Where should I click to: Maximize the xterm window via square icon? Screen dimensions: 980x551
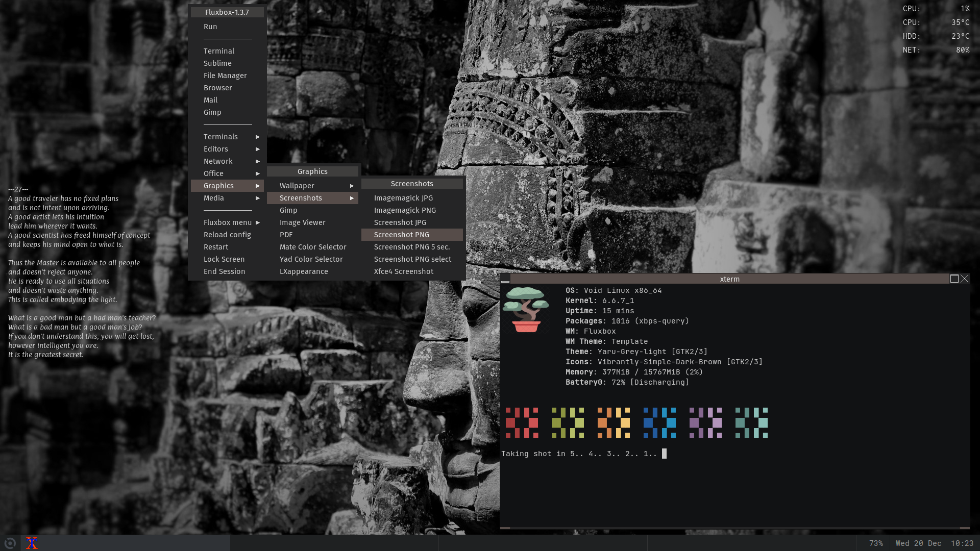954,279
